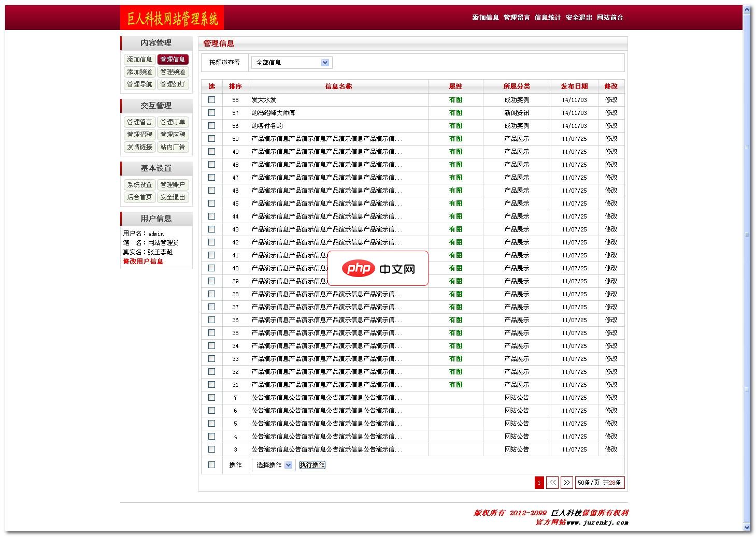Click the info title 发大水发
The height and width of the screenshot is (537, 756).
point(264,100)
